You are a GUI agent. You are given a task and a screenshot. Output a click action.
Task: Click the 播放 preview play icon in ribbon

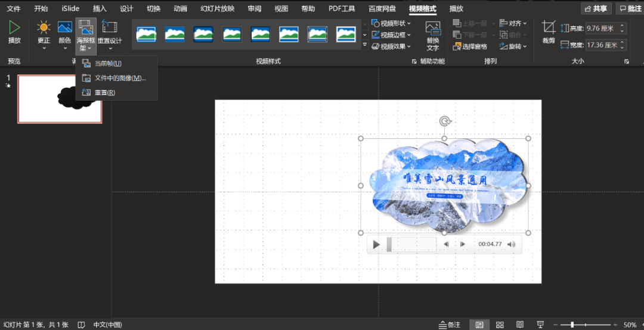[x=14, y=27]
